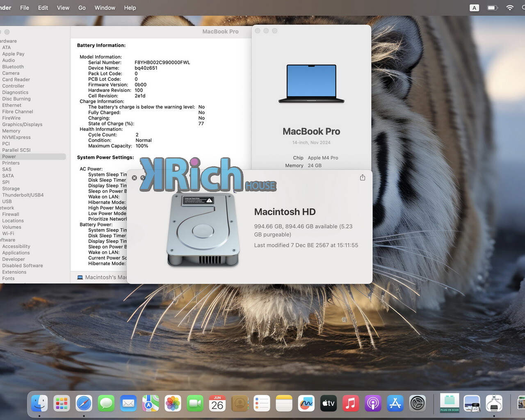Screen dimensions: 525x420
Task: Open the View menu
Action: pyautogui.click(x=63, y=8)
